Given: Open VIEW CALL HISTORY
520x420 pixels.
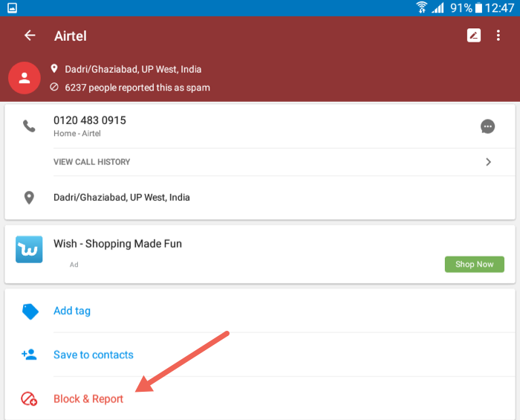Looking at the screenshot, I should pos(92,162).
